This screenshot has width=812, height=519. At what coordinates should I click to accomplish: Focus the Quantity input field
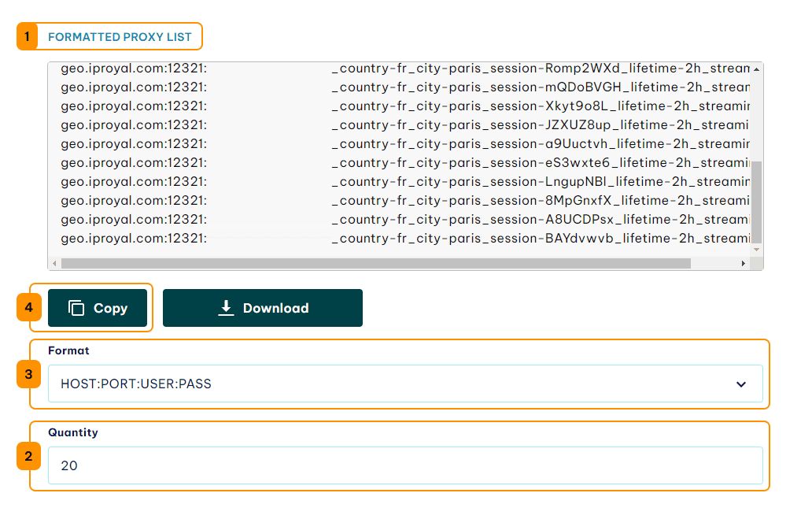(404, 465)
